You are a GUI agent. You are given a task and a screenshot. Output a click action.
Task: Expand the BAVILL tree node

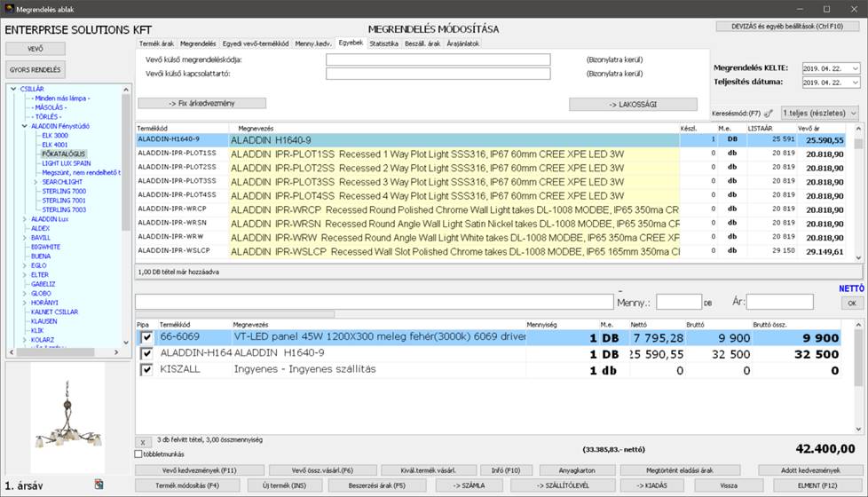[x=24, y=238]
